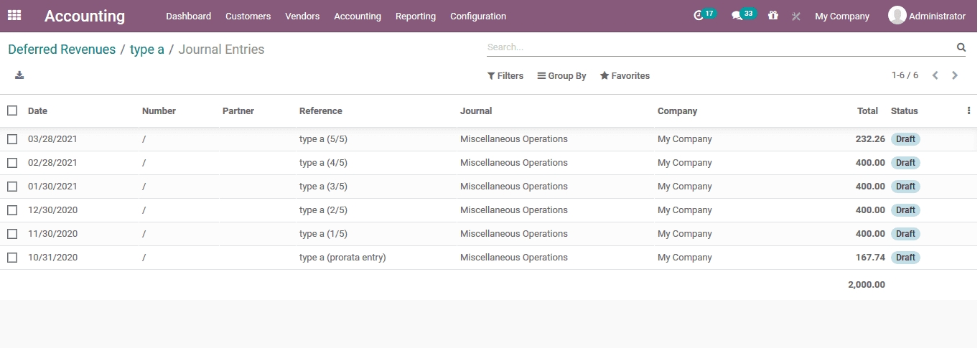Go to previous page arrow
This screenshot has height=348, width=980.
tap(935, 75)
